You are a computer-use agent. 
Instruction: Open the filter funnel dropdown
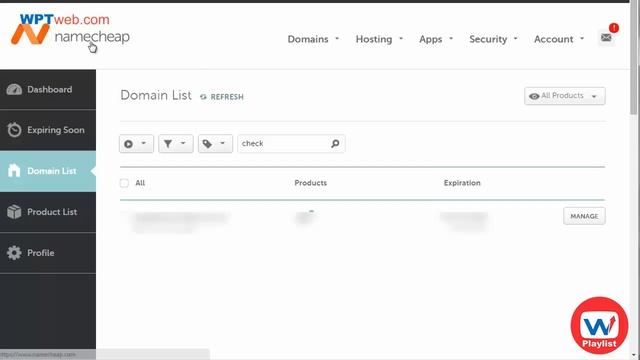click(176, 144)
